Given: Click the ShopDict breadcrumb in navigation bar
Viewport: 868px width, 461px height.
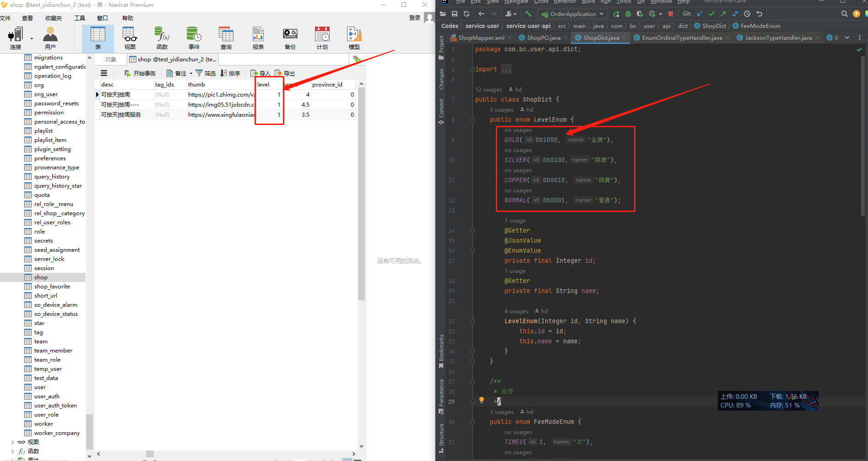Looking at the screenshot, I should (710, 26).
